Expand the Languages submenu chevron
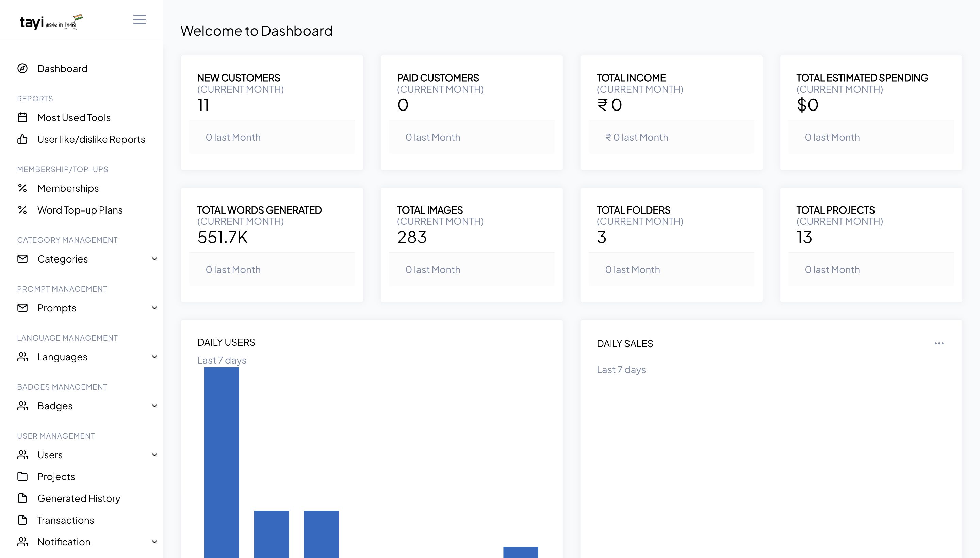 click(x=154, y=357)
